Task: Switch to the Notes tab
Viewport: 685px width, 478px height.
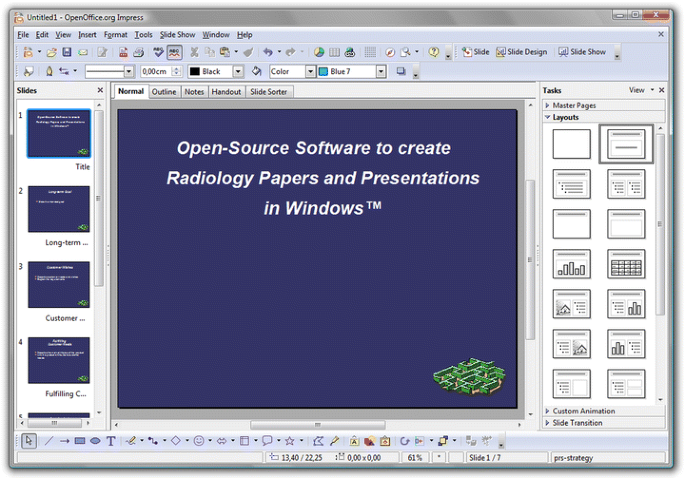Action: [194, 92]
